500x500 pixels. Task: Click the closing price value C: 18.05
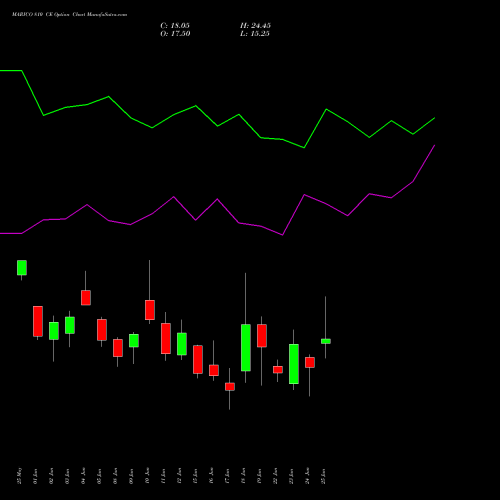pos(175,26)
